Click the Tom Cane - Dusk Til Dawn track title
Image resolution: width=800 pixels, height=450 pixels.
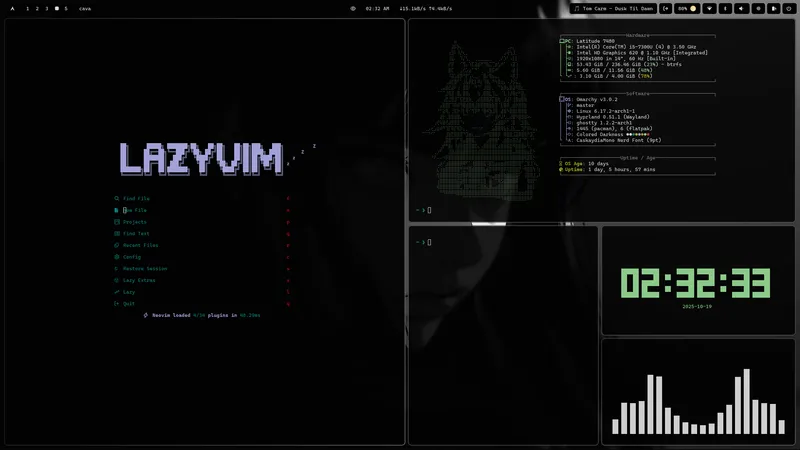[618, 9]
